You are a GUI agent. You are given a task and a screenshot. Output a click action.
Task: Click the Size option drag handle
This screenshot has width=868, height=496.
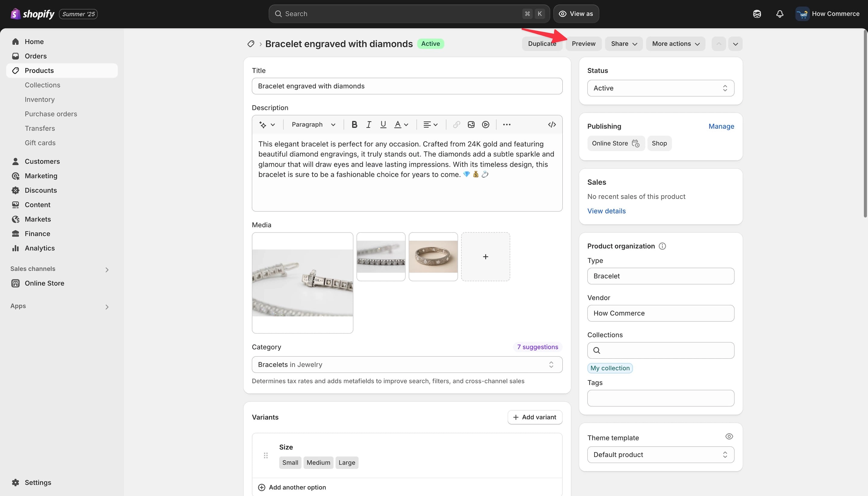[x=266, y=455]
